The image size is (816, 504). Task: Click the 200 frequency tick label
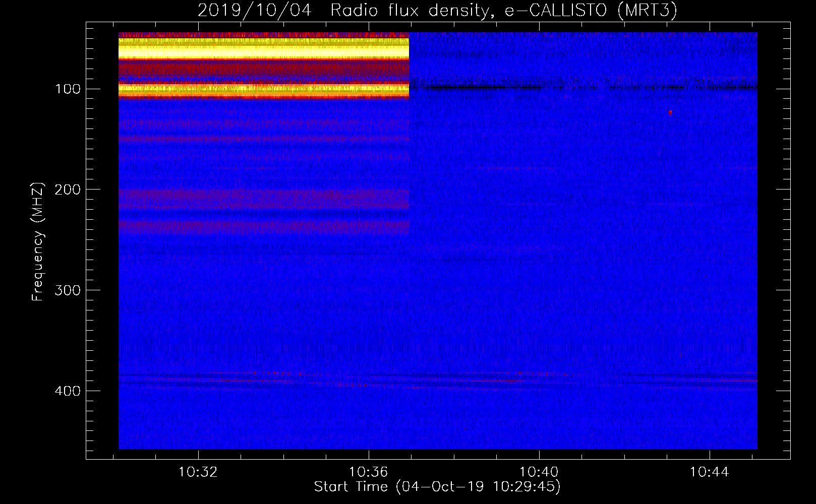point(68,190)
